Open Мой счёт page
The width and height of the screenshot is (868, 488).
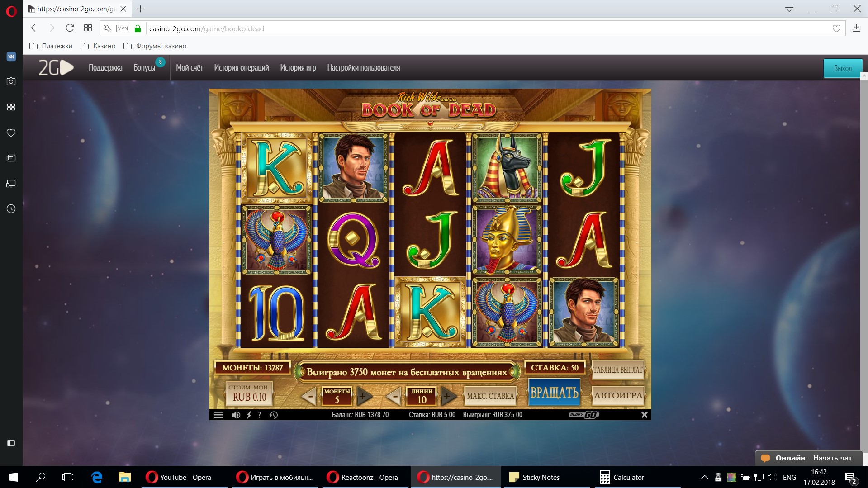190,68
